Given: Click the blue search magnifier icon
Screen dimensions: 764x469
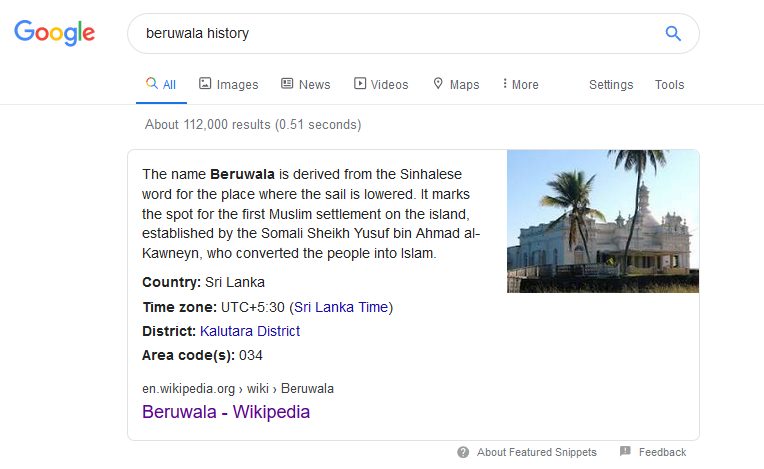Looking at the screenshot, I should 673,34.
